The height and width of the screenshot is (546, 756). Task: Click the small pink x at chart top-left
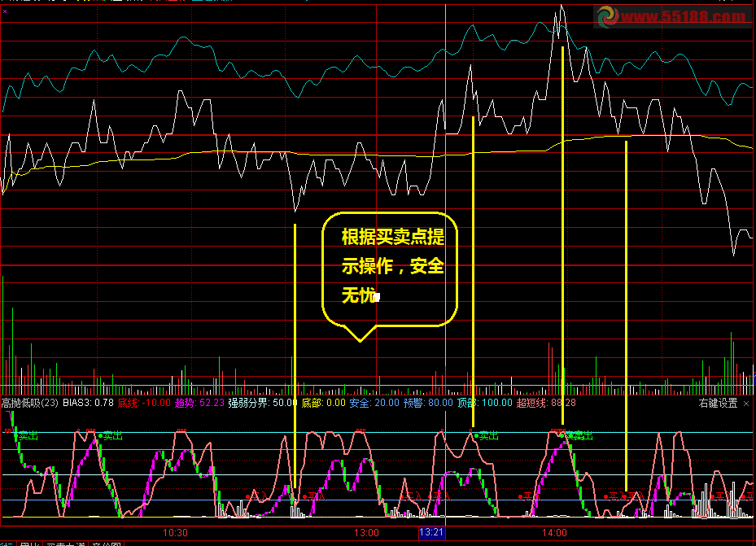(x=5, y=11)
